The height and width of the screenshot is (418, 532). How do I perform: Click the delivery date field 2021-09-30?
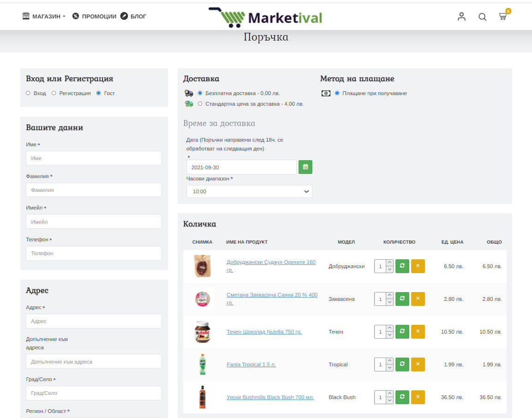click(x=241, y=167)
